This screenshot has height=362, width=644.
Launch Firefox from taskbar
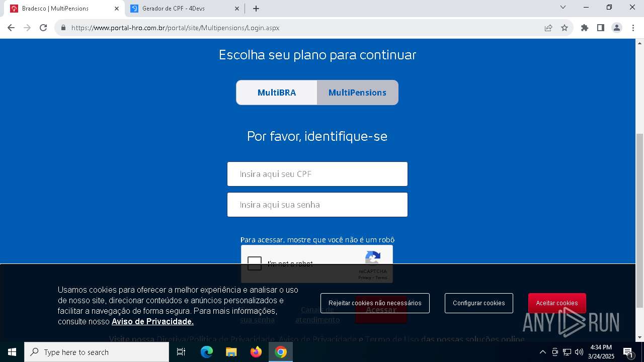click(256, 352)
